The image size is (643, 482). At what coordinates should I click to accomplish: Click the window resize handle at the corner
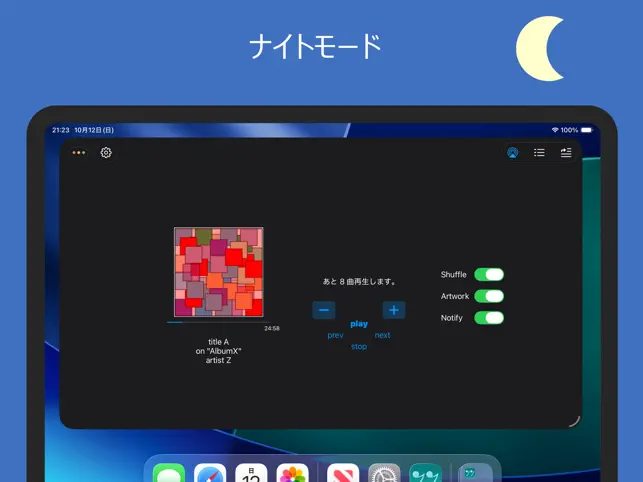point(575,422)
